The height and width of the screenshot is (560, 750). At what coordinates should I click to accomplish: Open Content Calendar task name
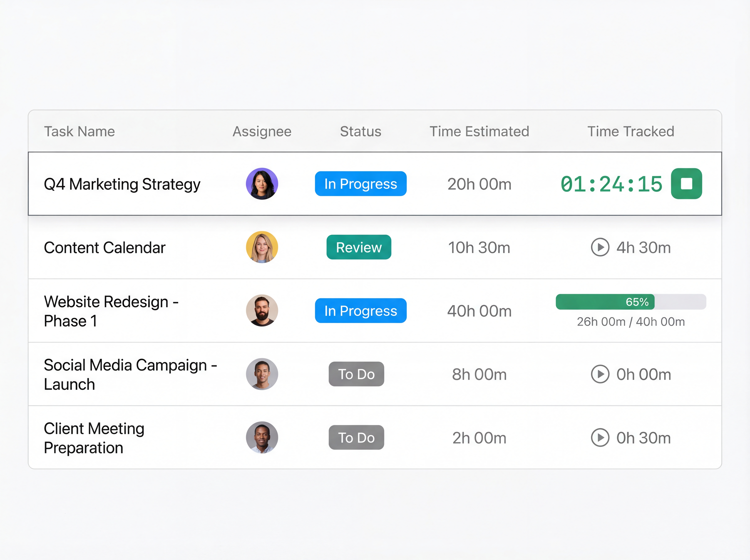coord(104,247)
